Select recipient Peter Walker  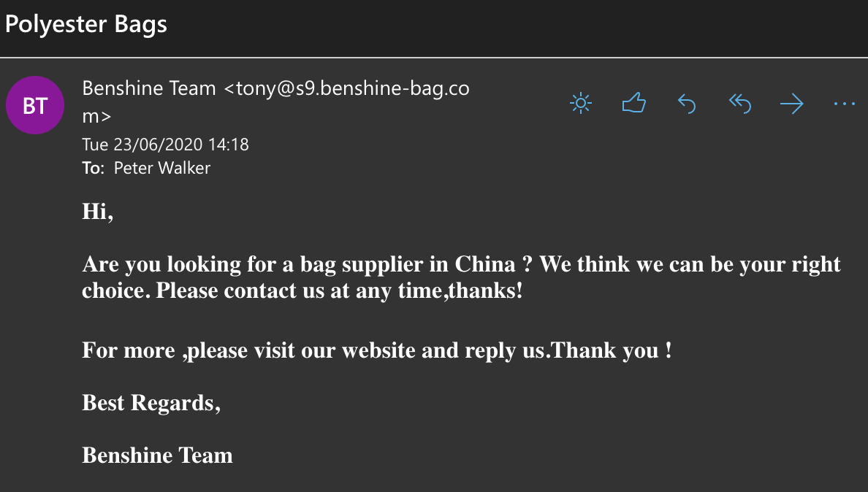(162, 169)
